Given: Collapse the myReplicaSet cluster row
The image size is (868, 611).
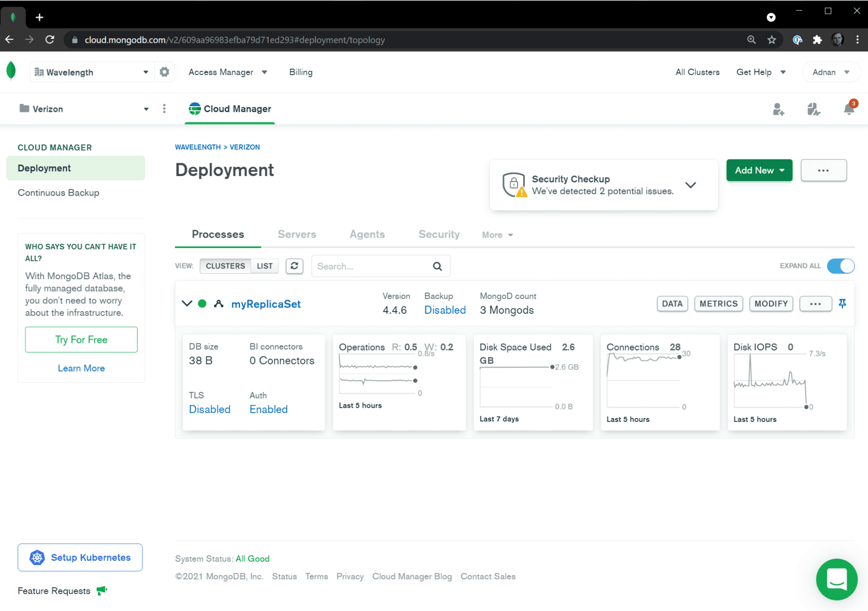Looking at the screenshot, I should tap(187, 303).
